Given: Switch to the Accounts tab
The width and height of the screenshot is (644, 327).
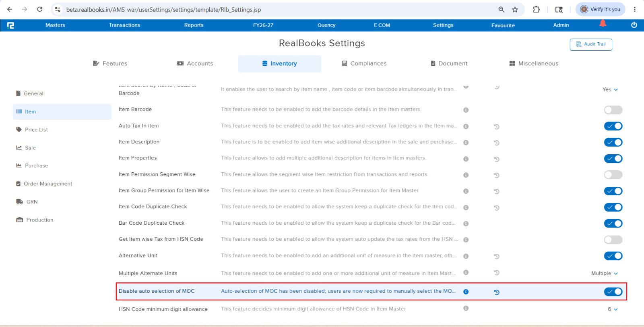Looking at the screenshot, I should 195,64.
